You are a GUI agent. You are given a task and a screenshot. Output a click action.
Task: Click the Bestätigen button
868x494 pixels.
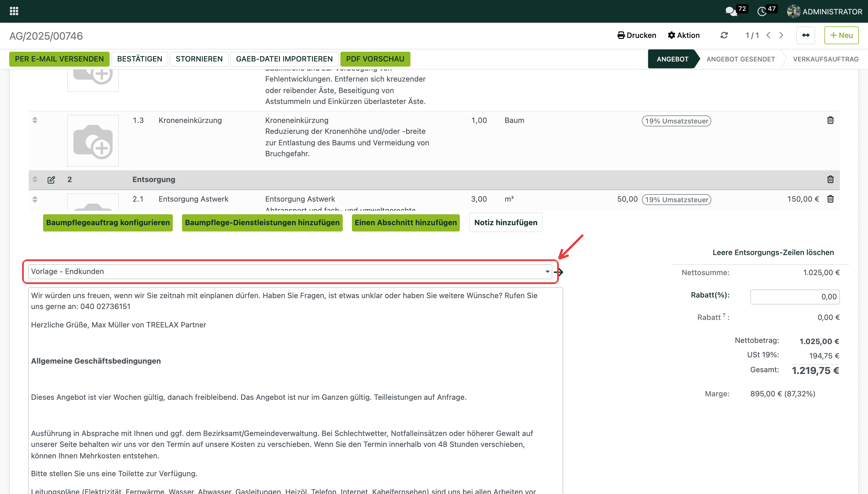point(140,59)
